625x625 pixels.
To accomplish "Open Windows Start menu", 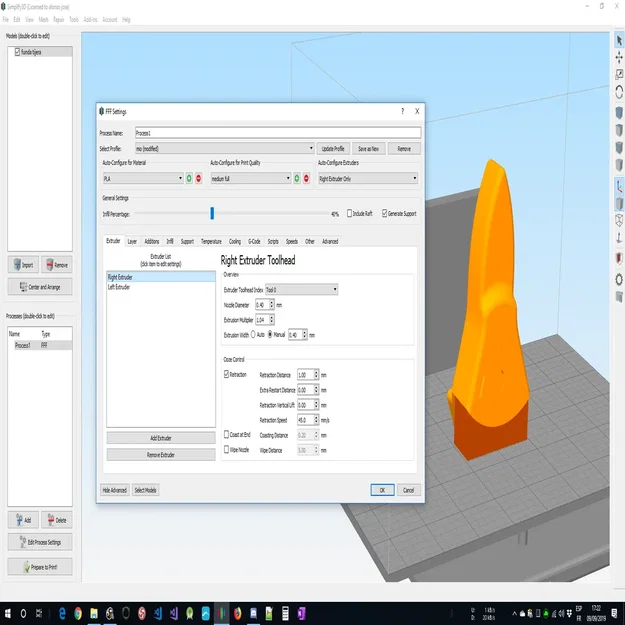I will 7,613.
